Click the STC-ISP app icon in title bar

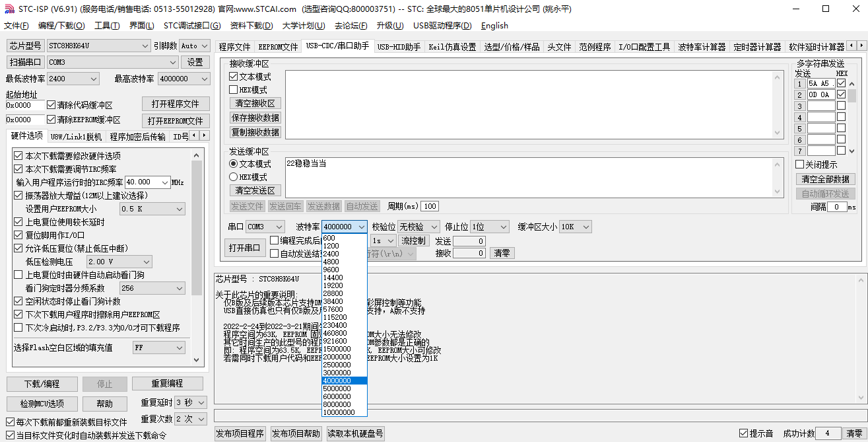pyautogui.click(x=9, y=9)
